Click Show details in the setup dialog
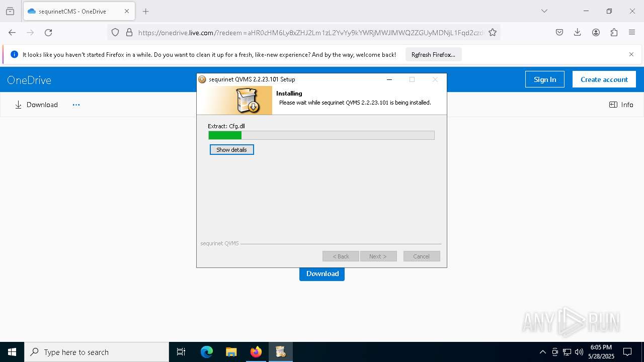Screen dimensions: 644x362 coord(232,150)
